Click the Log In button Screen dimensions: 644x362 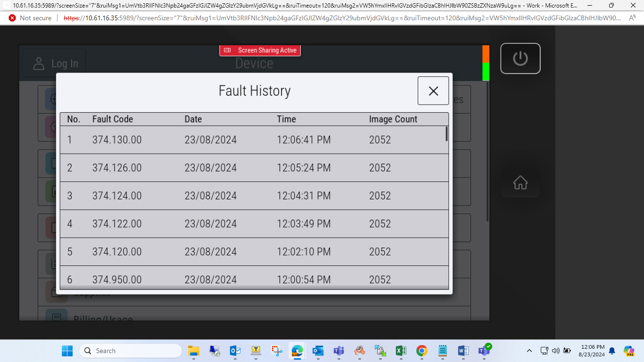click(x=55, y=64)
